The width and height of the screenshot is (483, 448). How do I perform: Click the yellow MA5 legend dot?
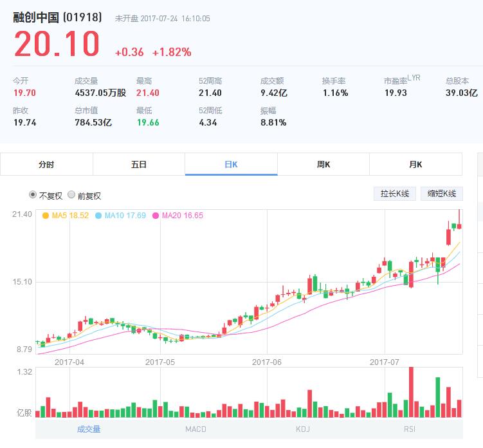pyautogui.click(x=46, y=216)
